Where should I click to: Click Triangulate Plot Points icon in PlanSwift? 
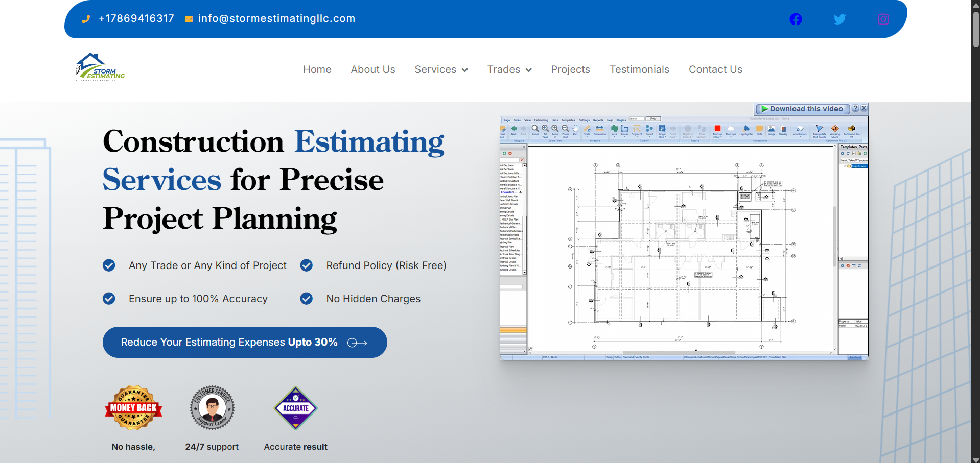pos(820,131)
